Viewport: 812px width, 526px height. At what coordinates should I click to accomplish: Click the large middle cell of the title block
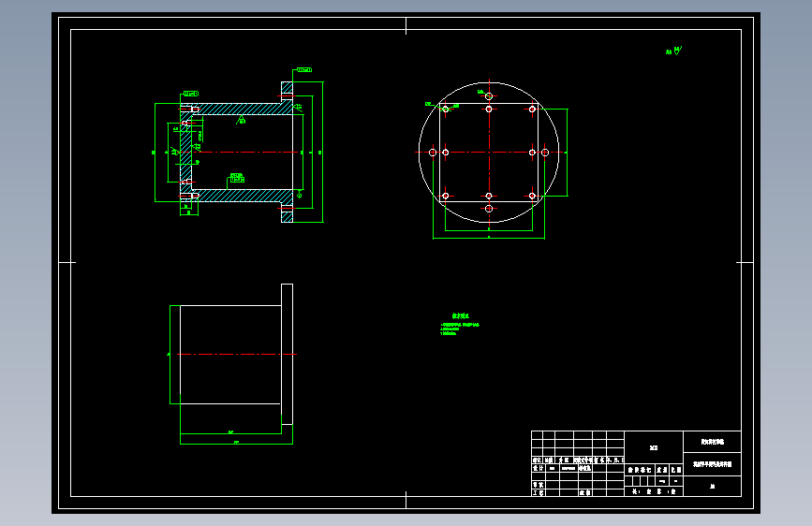[654, 447]
